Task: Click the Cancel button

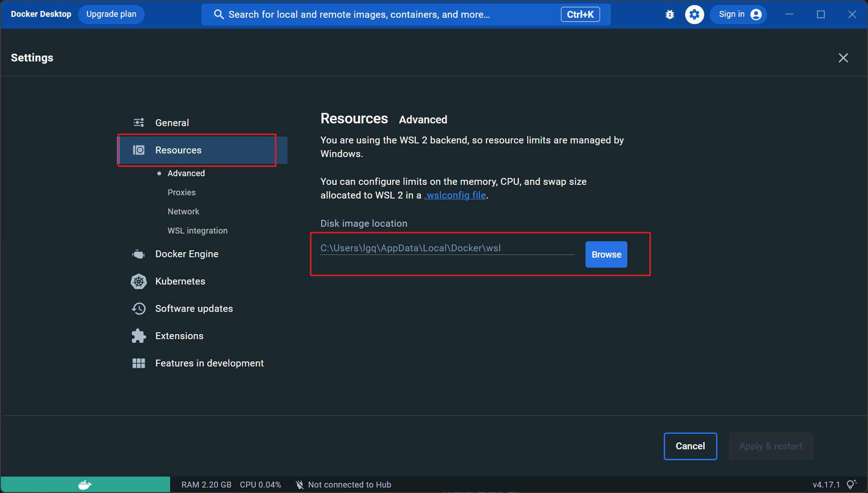Action: [x=690, y=446]
